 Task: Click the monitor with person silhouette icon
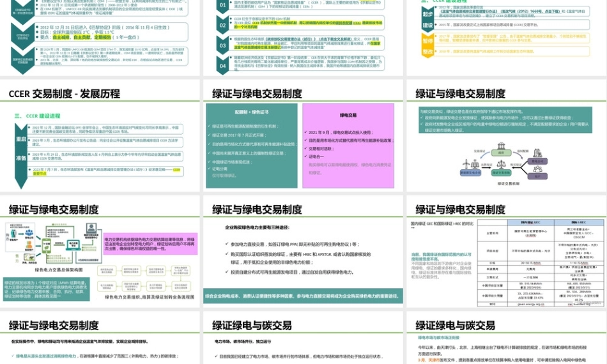point(91,228)
